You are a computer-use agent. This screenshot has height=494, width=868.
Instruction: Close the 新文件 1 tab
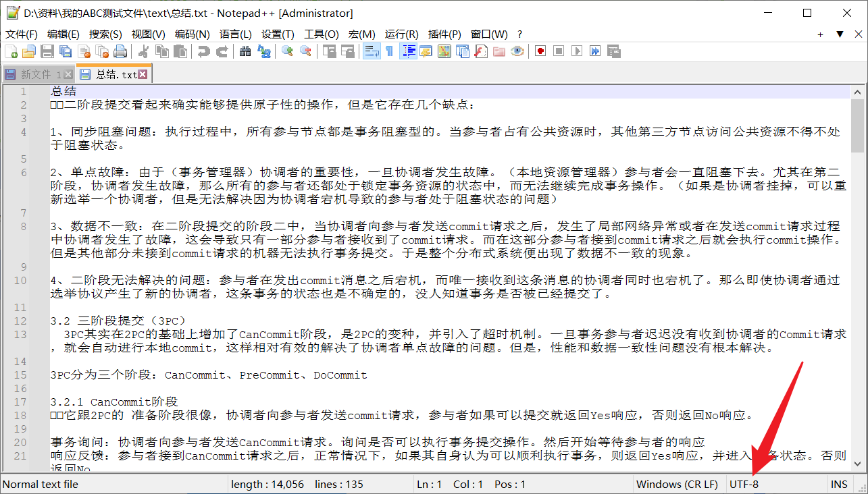[68, 74]
